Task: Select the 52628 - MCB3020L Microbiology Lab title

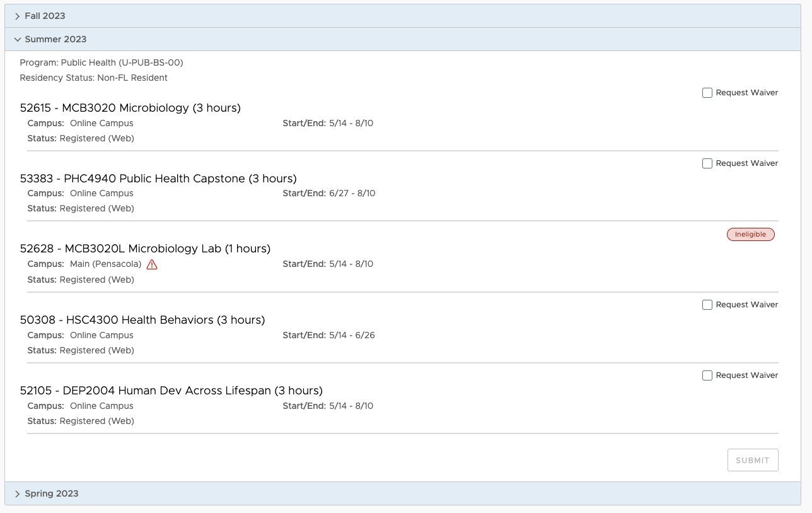Action: [145, 249]
